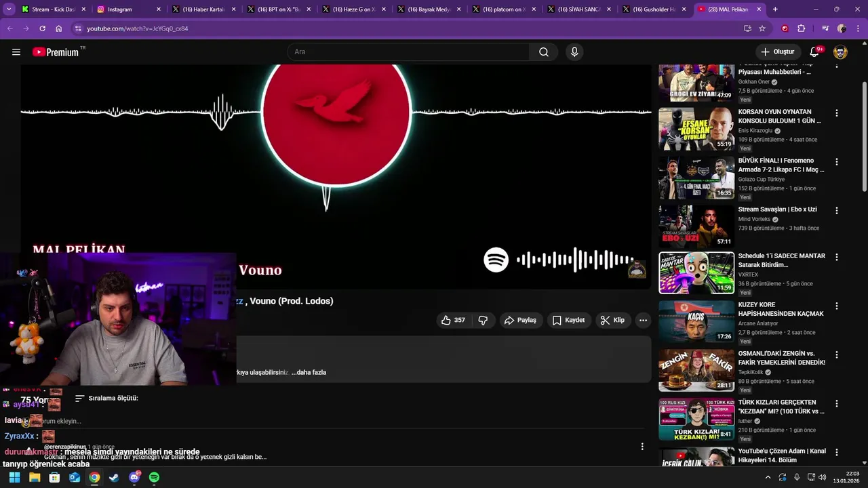The height and width of the screenshot is (488, 868).
Task: Open the media control icon in toolbar
Action: [825, 28]
